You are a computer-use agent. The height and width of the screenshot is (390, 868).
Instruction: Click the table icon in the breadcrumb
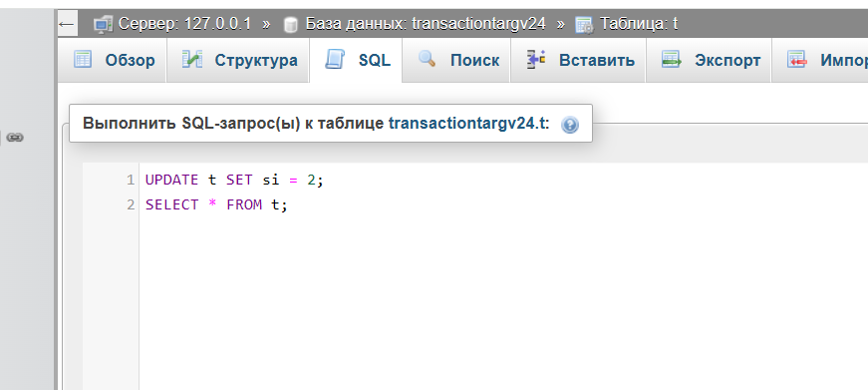(x=585, y=25)
